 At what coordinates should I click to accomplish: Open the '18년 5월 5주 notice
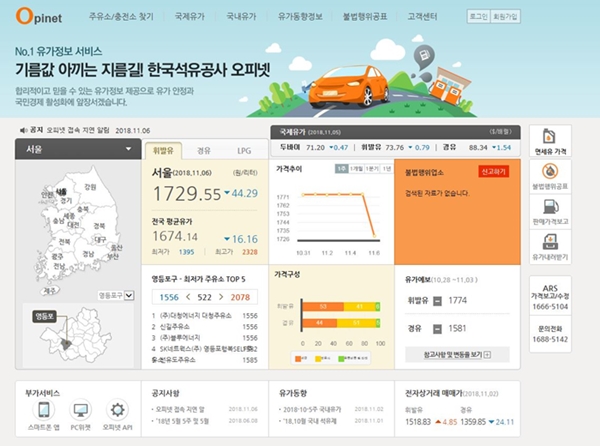click(182, 421)
